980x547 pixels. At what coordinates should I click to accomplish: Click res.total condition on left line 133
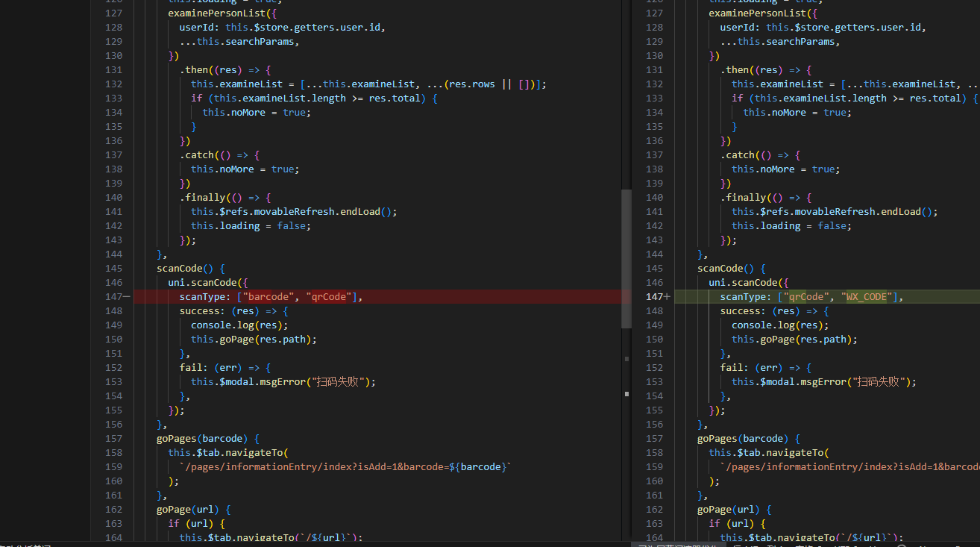(395, 99)
